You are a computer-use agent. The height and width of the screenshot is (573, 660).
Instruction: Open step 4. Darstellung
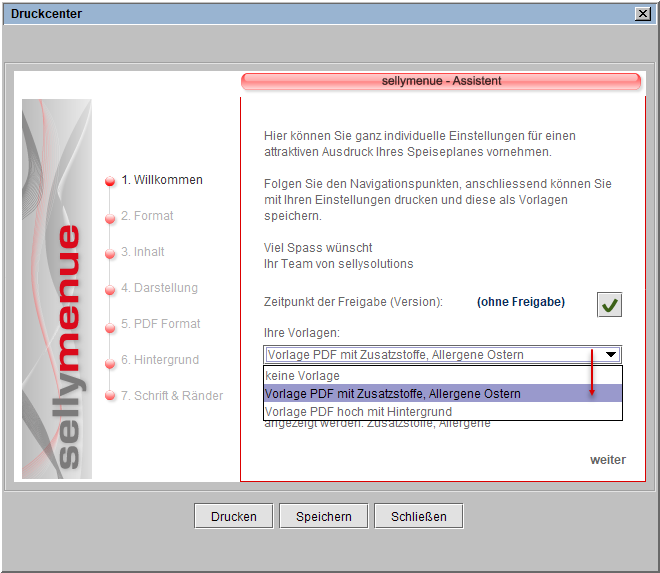[159, 288]
